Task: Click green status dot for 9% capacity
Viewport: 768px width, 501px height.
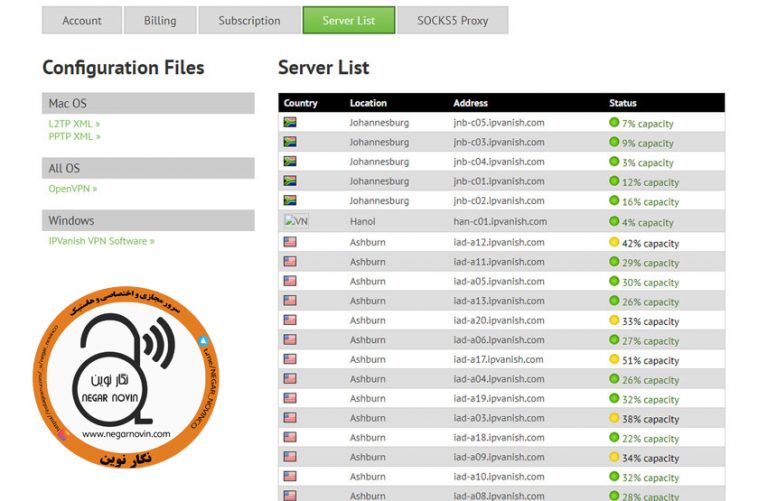Action: coord(614,142)
